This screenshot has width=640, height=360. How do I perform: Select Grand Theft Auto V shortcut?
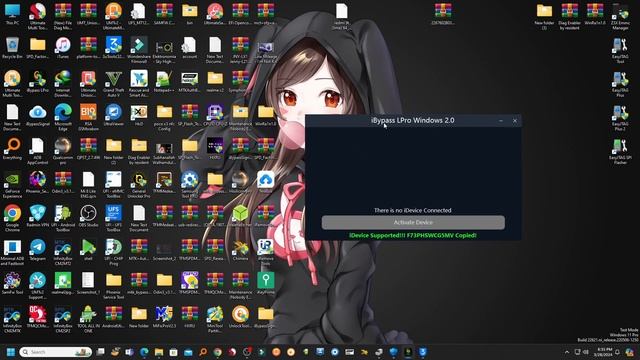point(113,84)
